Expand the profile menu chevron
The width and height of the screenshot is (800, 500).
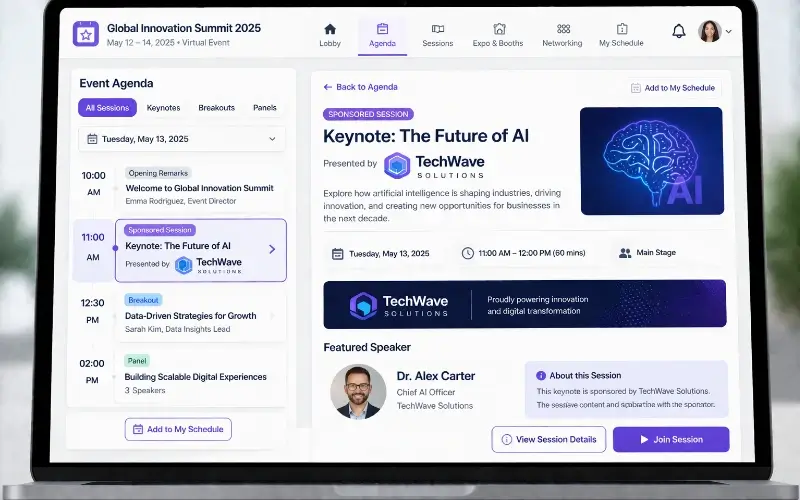(729, 32)
